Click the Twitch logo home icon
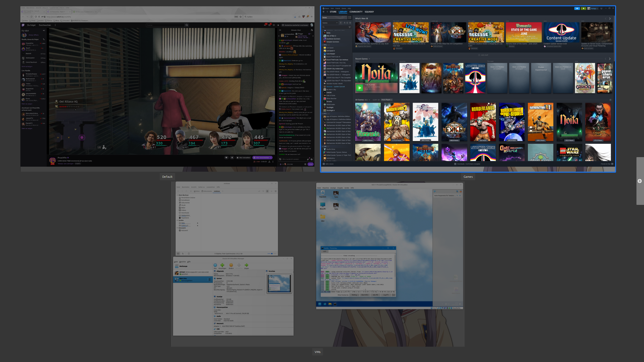This screenshot has height=362, width=644. 23,25
